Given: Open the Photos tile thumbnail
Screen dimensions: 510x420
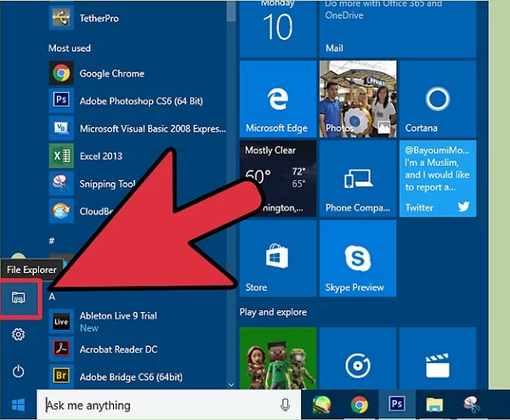Looking at the screenshot, I should [x=357, y=98].
